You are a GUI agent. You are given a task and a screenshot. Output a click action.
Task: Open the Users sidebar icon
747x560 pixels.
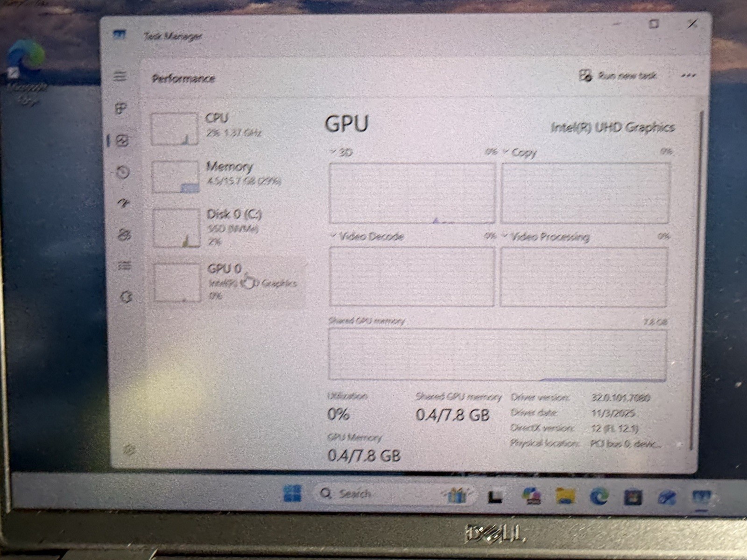(124, 234)
